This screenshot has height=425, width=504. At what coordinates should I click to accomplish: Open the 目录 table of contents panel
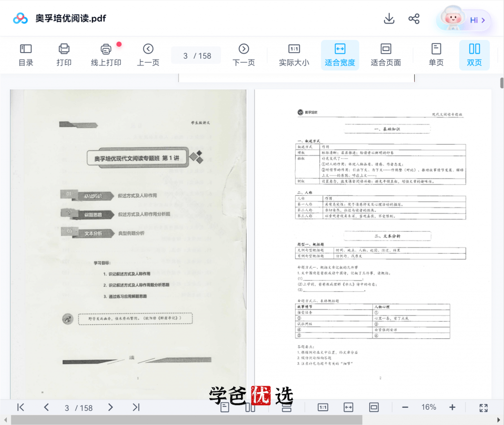click(x=26, y=55)
